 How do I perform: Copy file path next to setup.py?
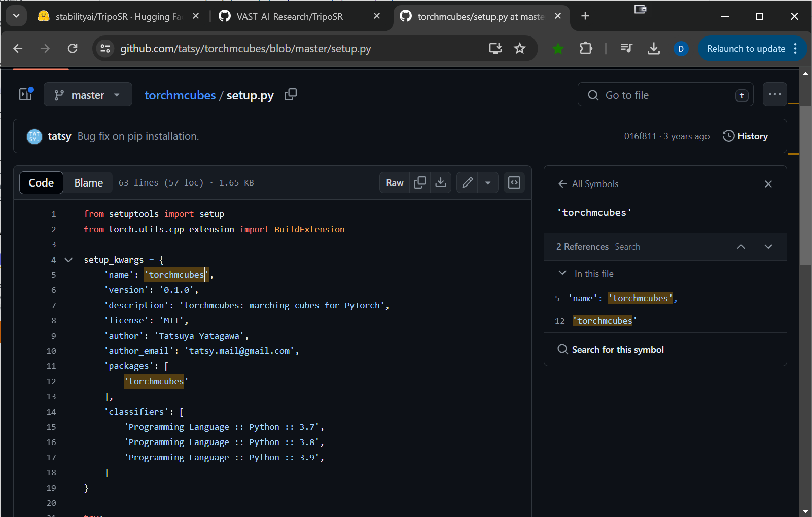[291, 95]
